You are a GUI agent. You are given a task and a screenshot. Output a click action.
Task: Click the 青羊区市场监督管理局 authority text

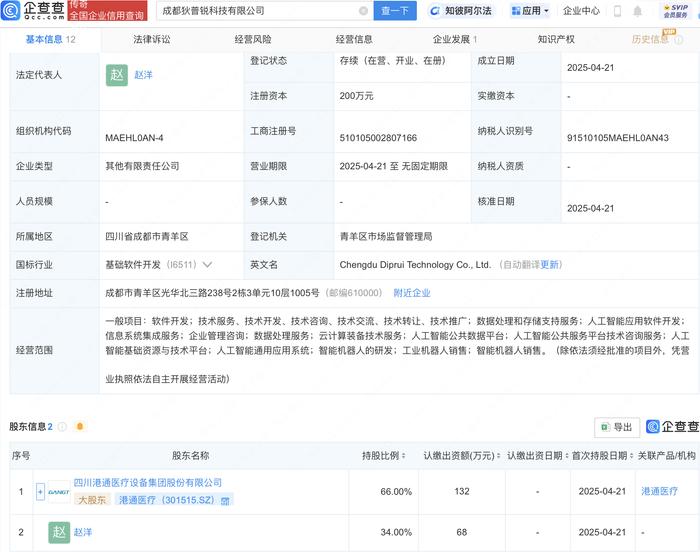pyautogui.click(x=386, y=237)
